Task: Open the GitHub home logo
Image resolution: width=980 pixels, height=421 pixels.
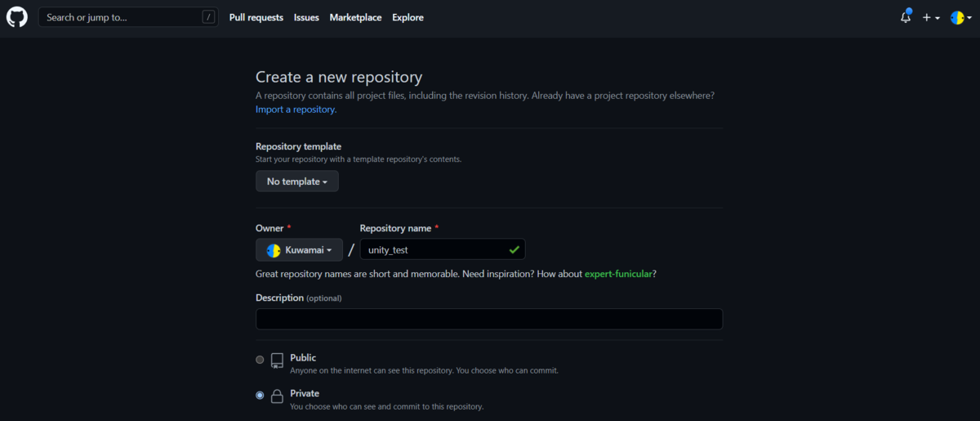Action: click(17, 17)
